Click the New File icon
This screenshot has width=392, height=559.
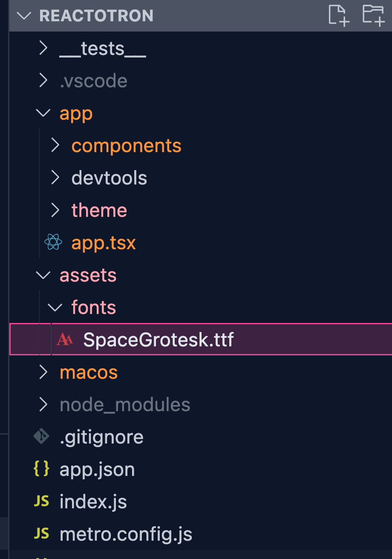point(339,15)
